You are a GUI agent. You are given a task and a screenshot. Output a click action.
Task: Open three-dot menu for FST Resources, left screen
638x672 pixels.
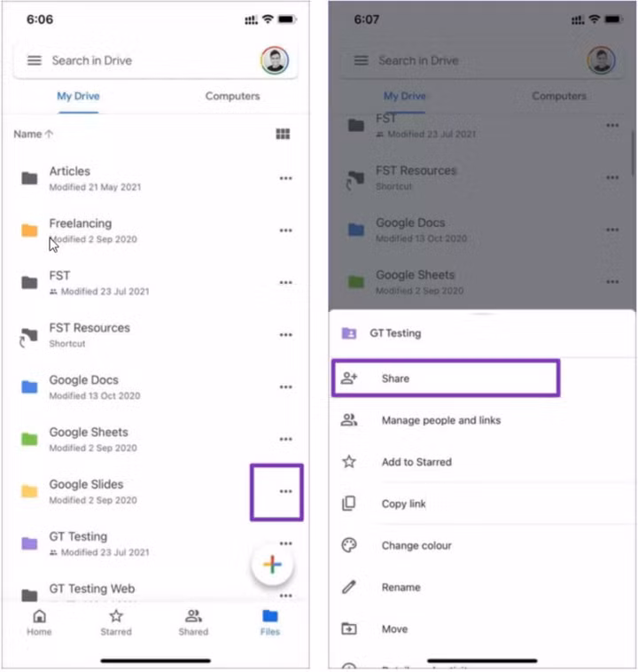pos(286,335)
